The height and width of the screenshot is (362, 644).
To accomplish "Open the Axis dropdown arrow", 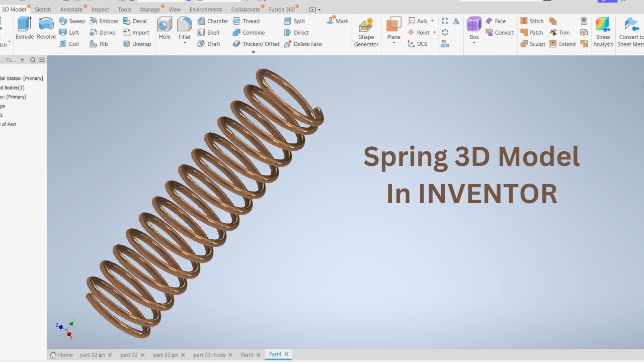I will [432, 21].
